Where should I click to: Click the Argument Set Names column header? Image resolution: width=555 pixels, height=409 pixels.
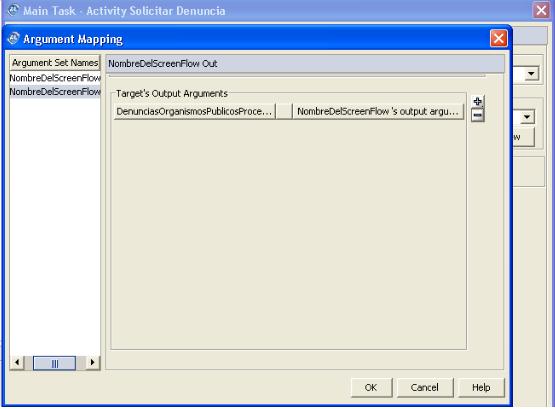point(55,63)
